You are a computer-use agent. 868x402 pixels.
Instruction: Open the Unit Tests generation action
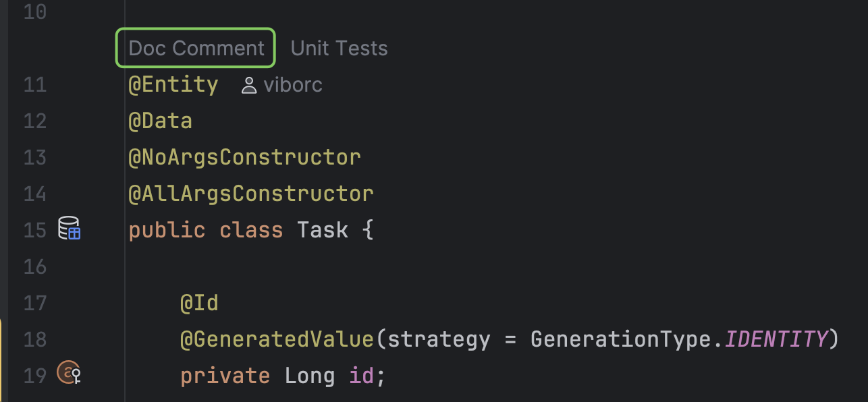point(339,47)
